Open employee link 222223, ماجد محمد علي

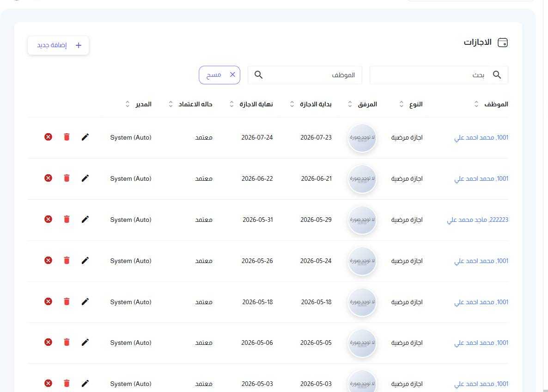click(478, 220)
